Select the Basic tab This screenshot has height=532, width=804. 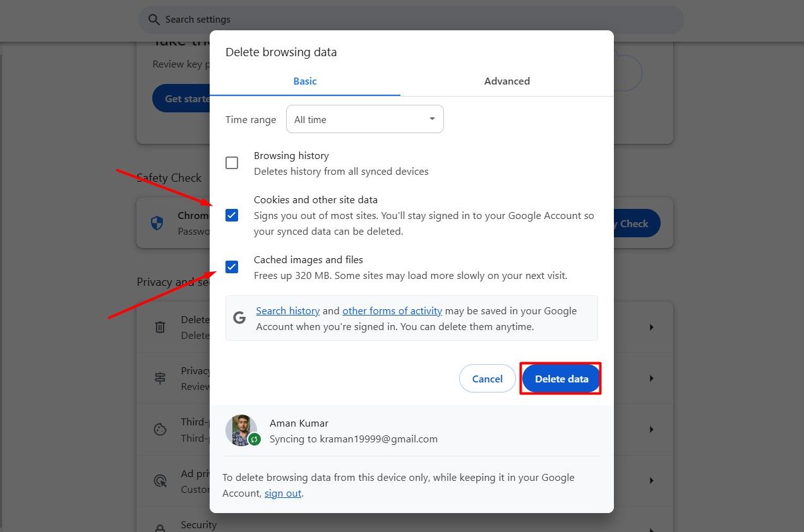(x=305, y=81)
